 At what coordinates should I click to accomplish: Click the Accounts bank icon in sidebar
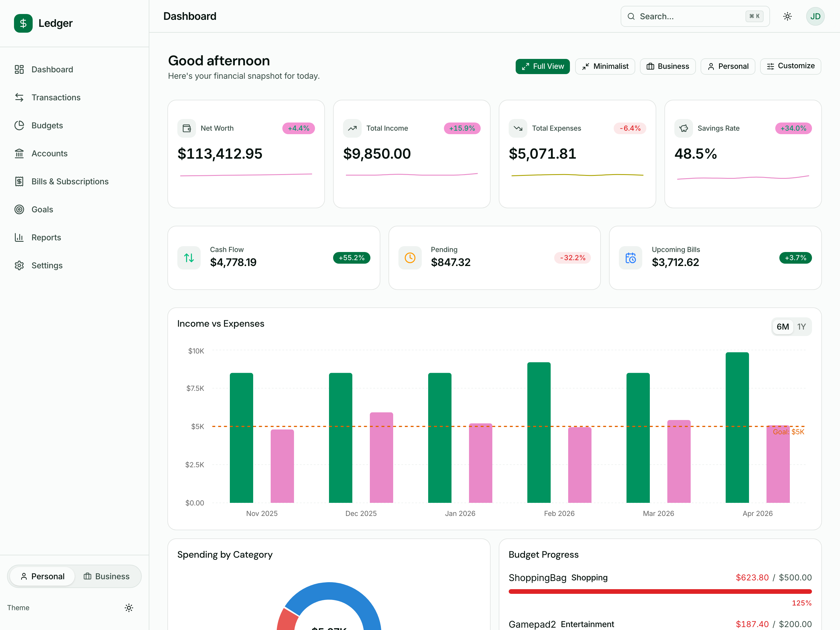click(x=19, y=153)
